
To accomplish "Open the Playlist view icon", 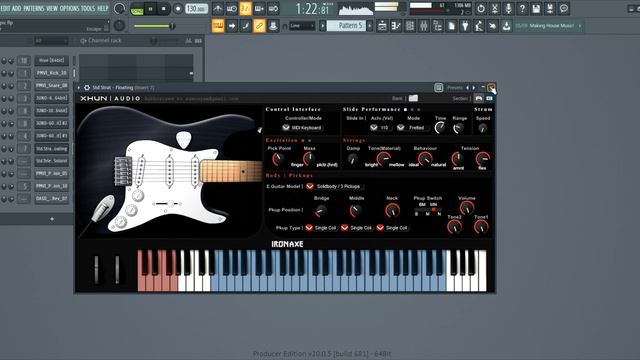I will tap(382, 26).
